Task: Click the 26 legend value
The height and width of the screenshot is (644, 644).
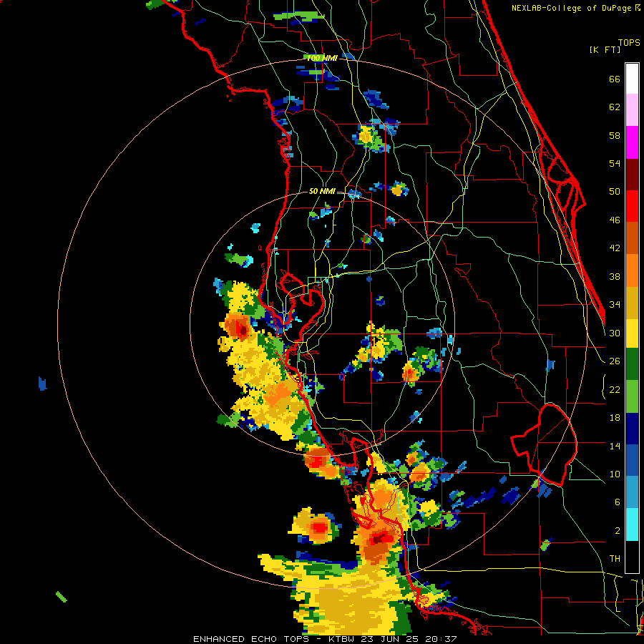Action: (615, 361)
